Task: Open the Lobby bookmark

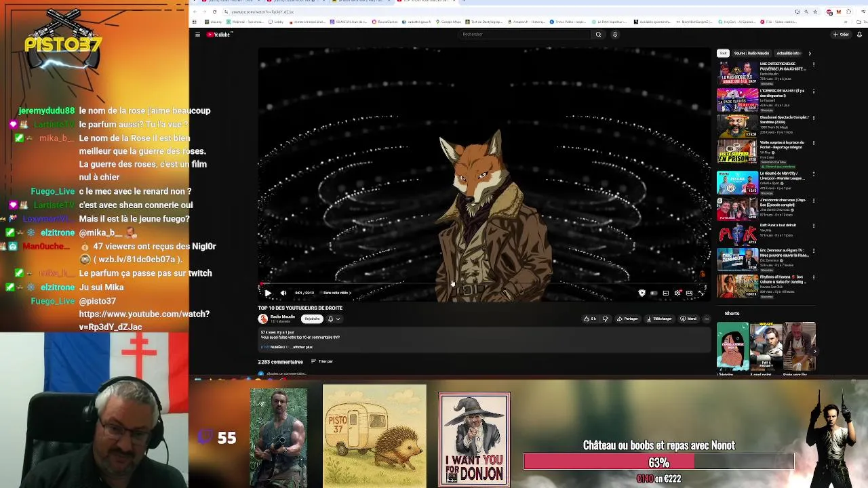Action: [x=276, y=22]
